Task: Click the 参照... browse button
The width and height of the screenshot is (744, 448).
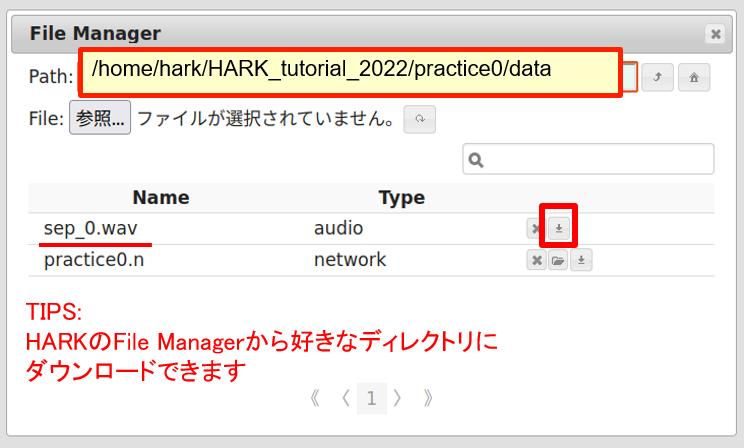Action: tap(100, 119)
